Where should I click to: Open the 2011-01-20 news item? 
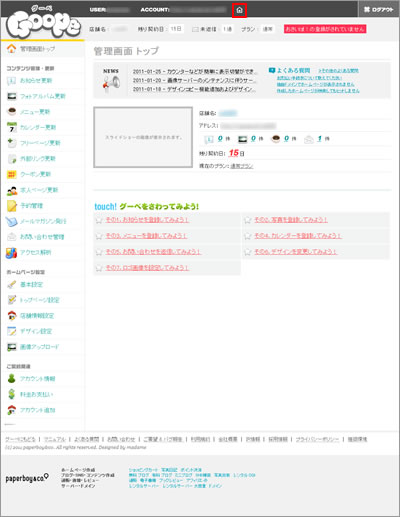[x=195, y=80]
